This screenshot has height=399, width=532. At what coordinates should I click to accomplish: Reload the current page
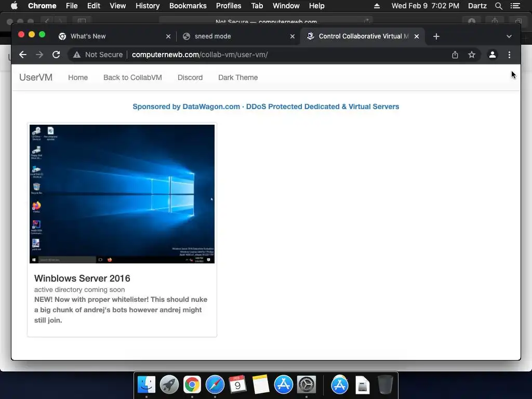coord(56,55)
